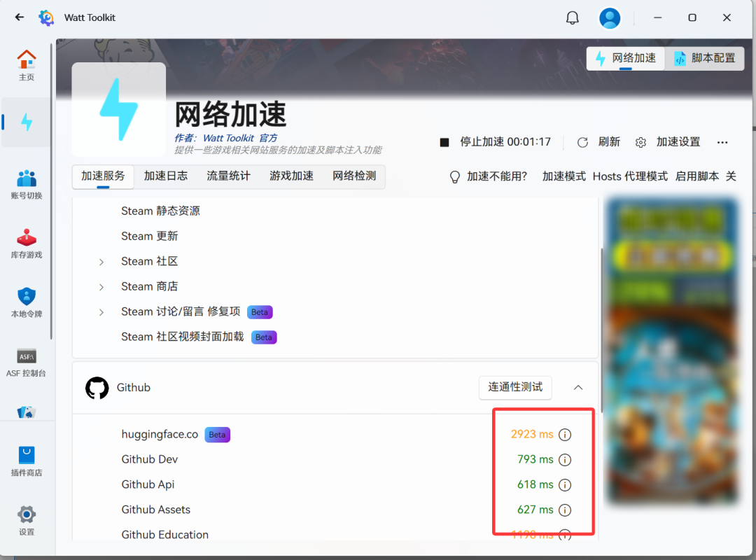Image resolution: width=756 pixels, height=560 pixels.
Task: Open 设置 settings in sidebar
Action: 27,520
